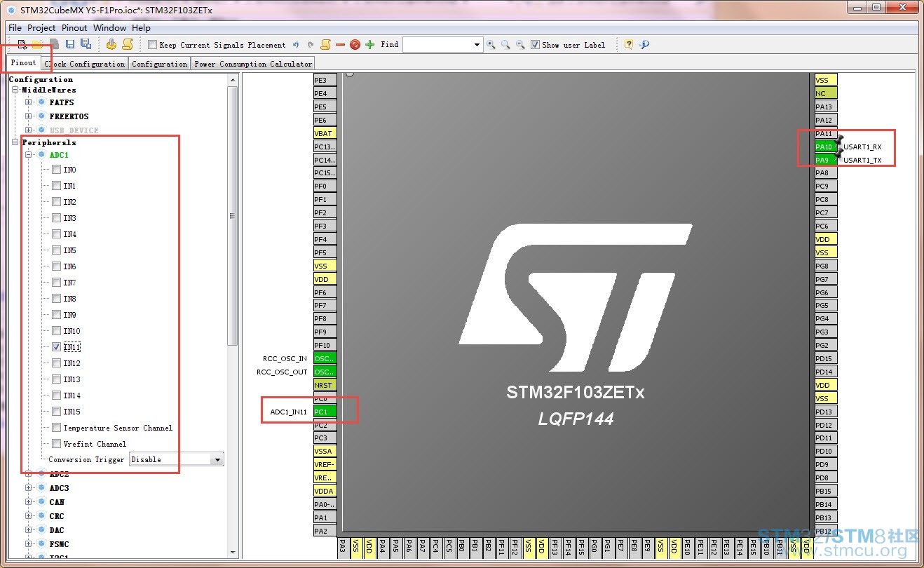Click the green plus toolbar icon
The image size is (924, 568).
tap(370, 45)
